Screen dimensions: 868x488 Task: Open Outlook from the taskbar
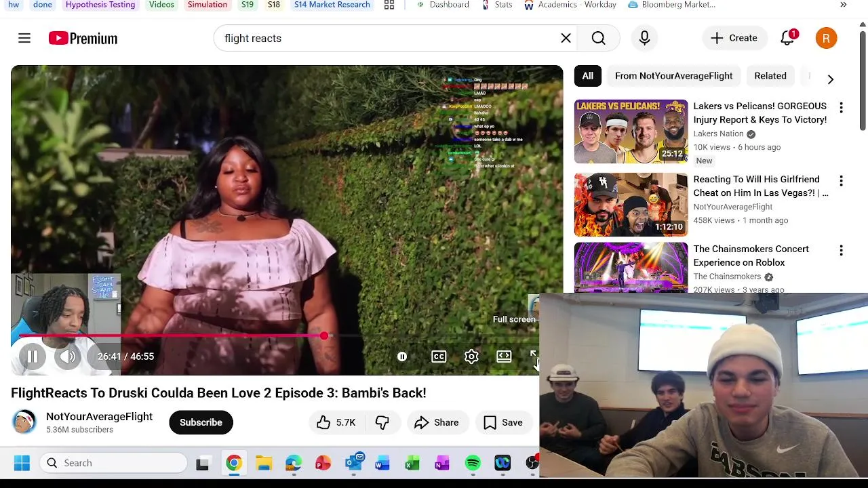(x=353, y=463)
